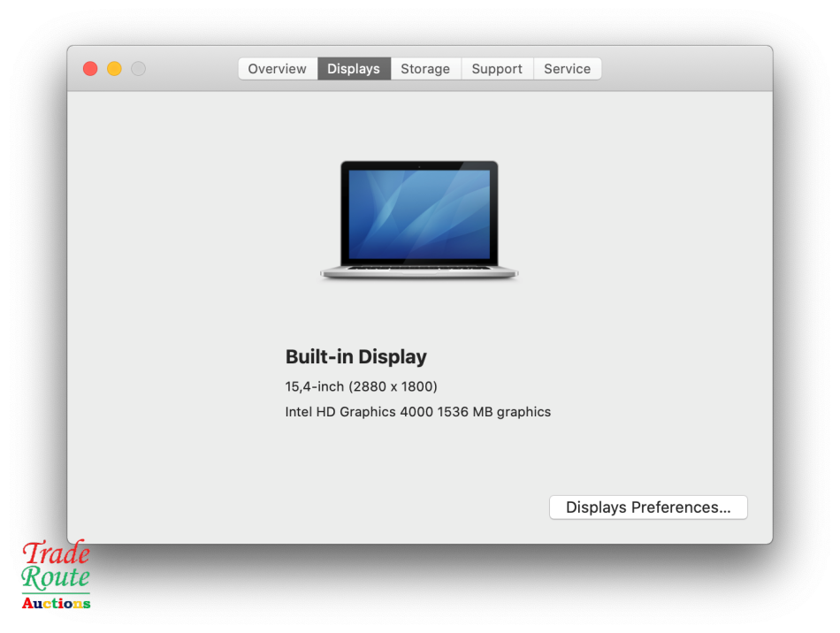Click the 15,4-inch resolution text
The image size is (840, 633).
tap(361, 386)
